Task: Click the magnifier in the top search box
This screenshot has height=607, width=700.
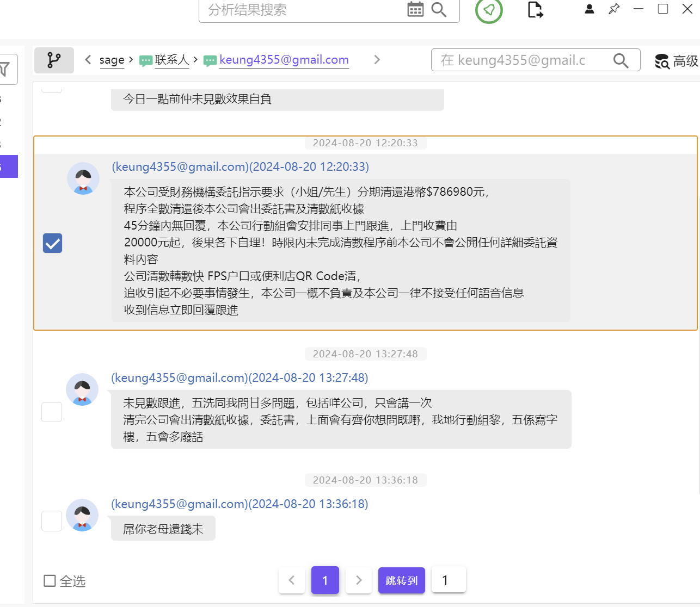Action: coord(440,9)
